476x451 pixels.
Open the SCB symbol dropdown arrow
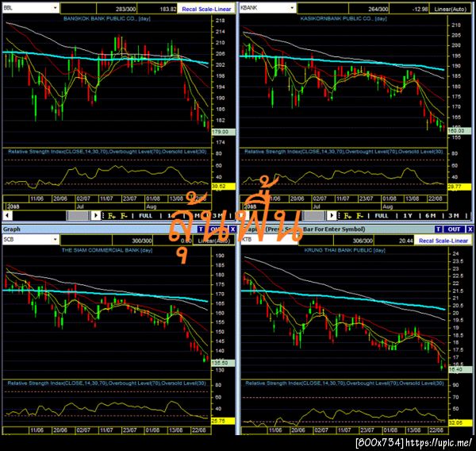tap(55, 240)
